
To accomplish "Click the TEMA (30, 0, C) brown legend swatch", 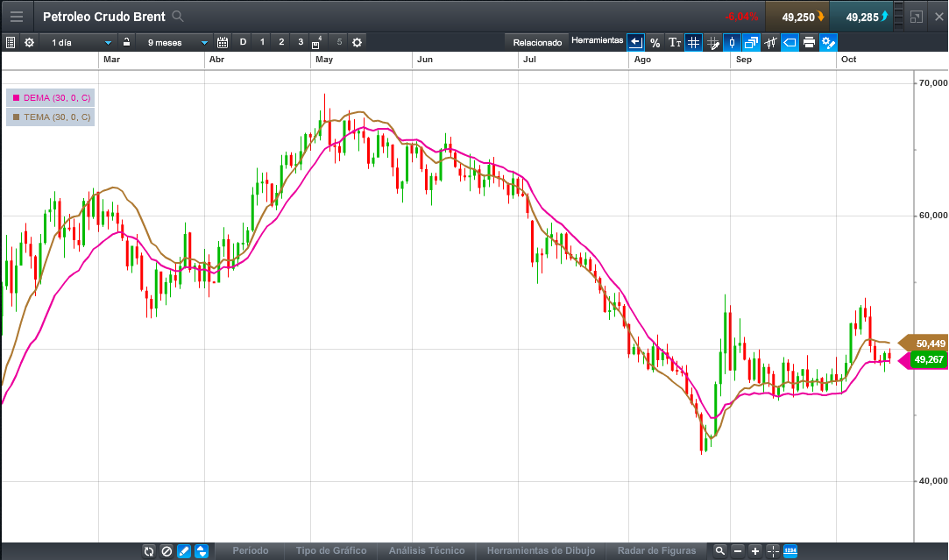I will point(17,117).
